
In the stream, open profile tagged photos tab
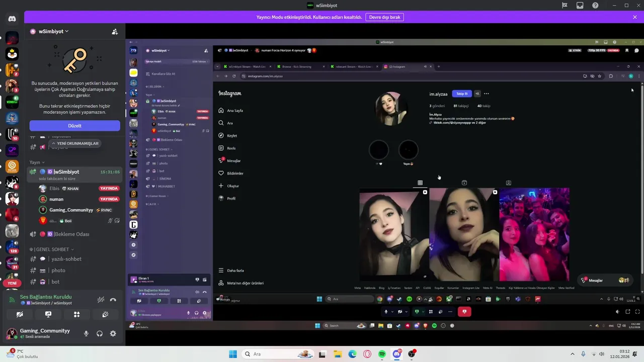(x=509, y=183)
